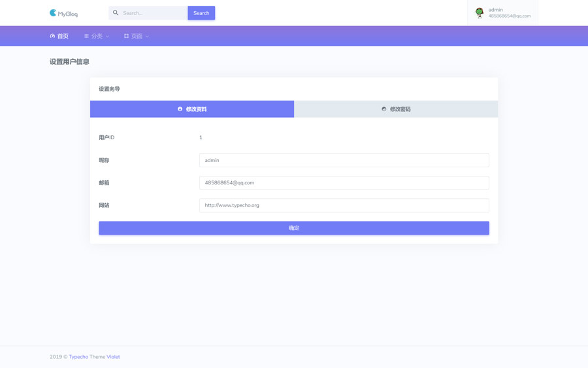Click the dashboard icon beside 首页
Viewport: 588px width, 368px height.
pyautogui.click(x=52, y=37)
